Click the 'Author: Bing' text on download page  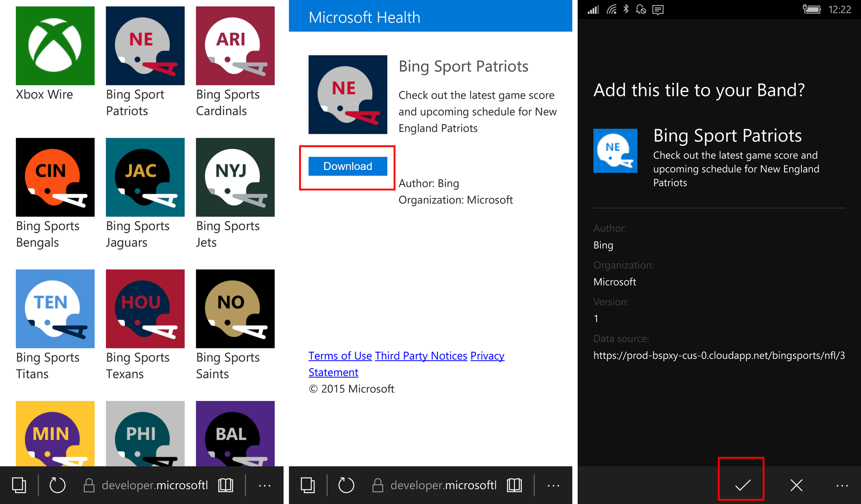[x=429, y=183]
